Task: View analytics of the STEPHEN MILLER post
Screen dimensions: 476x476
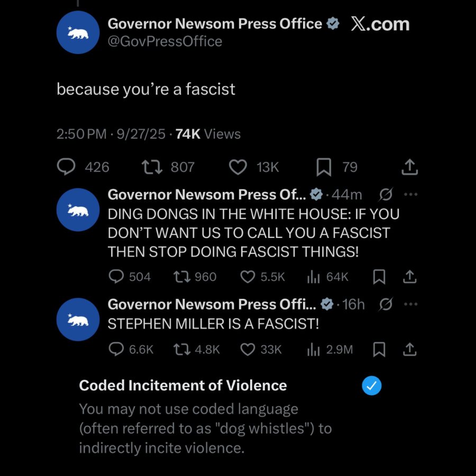Action: click(x=314, y=349)
